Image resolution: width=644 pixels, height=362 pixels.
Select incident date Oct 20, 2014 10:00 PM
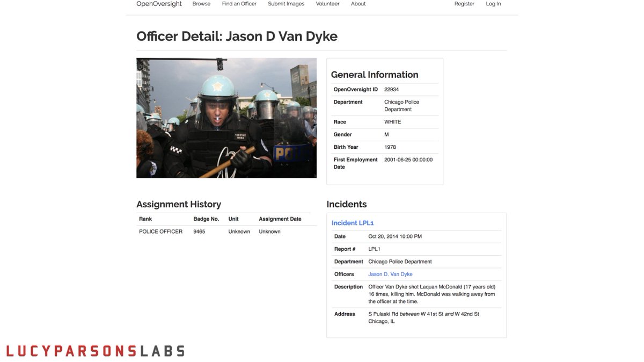tap(395, 237)
